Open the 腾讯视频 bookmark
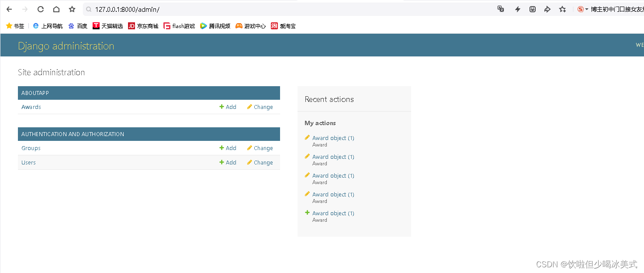Screen dimensions: 644x273 pyautogui.click(x=215, y=26)
